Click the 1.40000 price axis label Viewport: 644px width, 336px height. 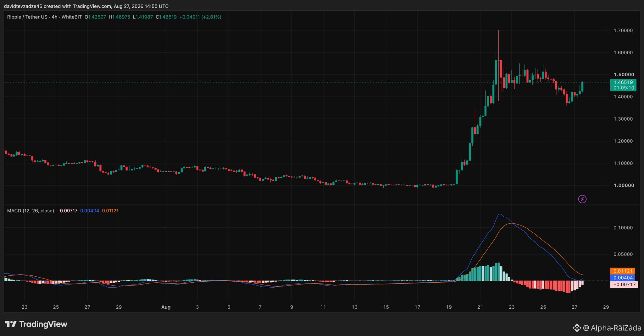click(623, 97)
